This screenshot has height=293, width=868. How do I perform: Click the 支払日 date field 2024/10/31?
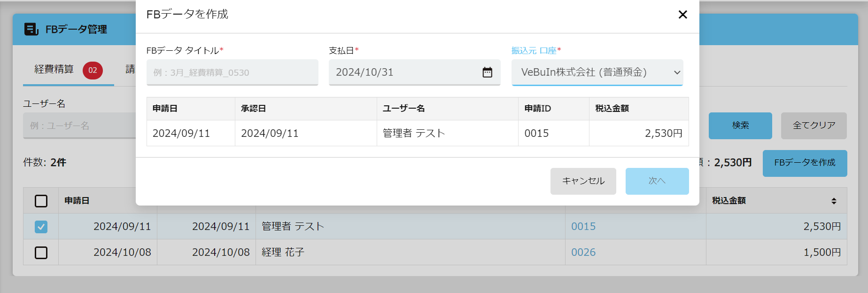click(415, 72)
